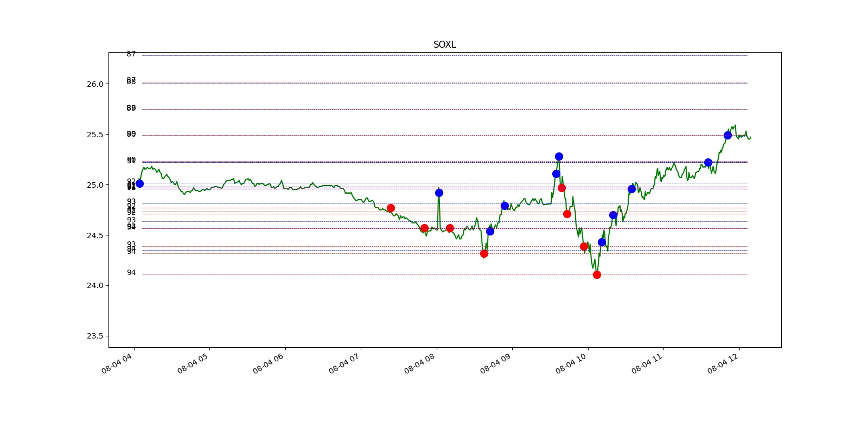
Task: Select the blue marker at the chart's start
Action: (139, 183)
